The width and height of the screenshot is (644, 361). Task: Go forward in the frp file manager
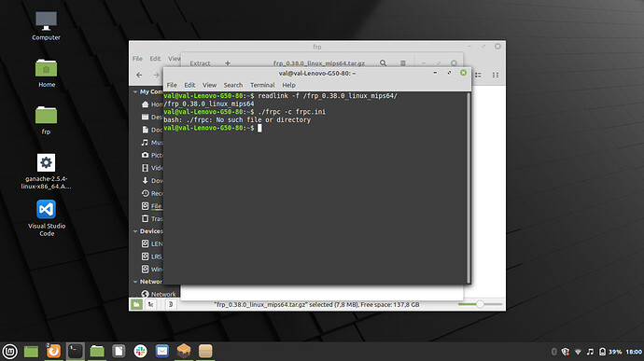[156, 76]
